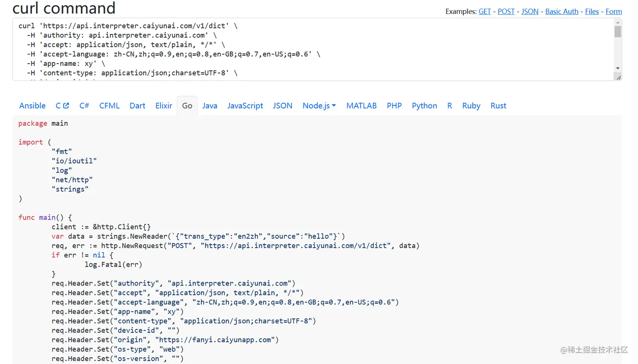The image size is (638, 364).
Task: Open the GET example link
Action: tap(484, 11)
